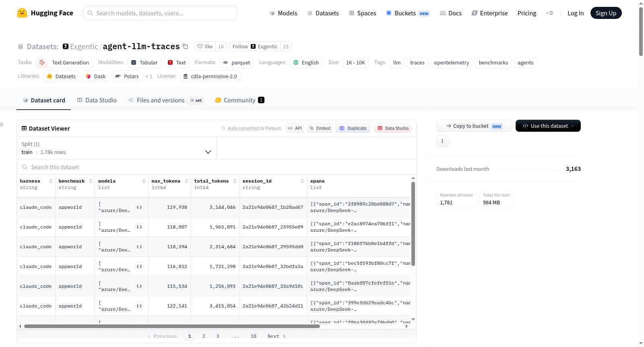The height and width of the screenshot is (347, 644).
Task: Click the table horizontal scrollbar thumb
Action: click(x=172, y=326)
